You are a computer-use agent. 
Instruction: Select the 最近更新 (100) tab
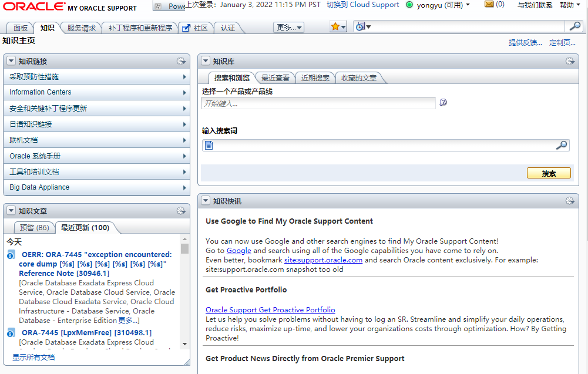tap(85, 227)
